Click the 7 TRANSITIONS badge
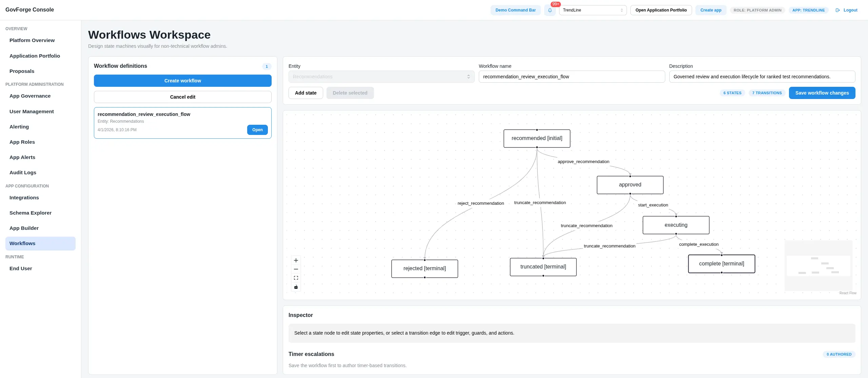This screenshot has width=868, height=378. (767, 93)
